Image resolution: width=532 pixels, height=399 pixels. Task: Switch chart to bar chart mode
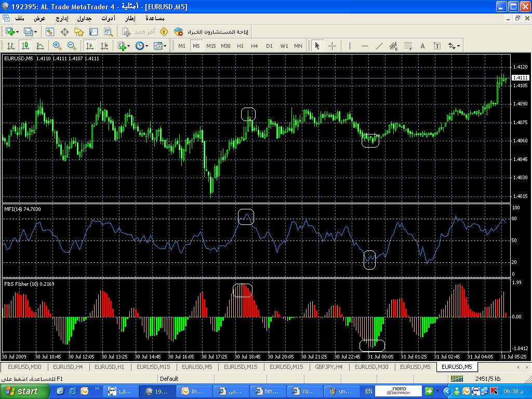tap(11, 46)
